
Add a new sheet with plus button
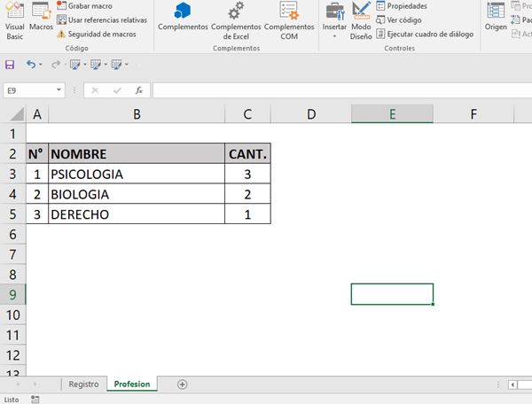point(182,385)
